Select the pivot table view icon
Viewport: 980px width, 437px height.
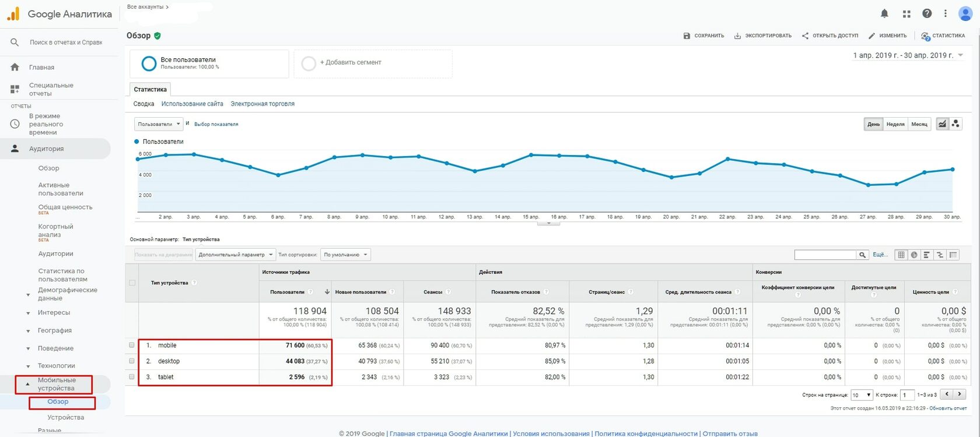pyautogui.click(x=953, y=255)
